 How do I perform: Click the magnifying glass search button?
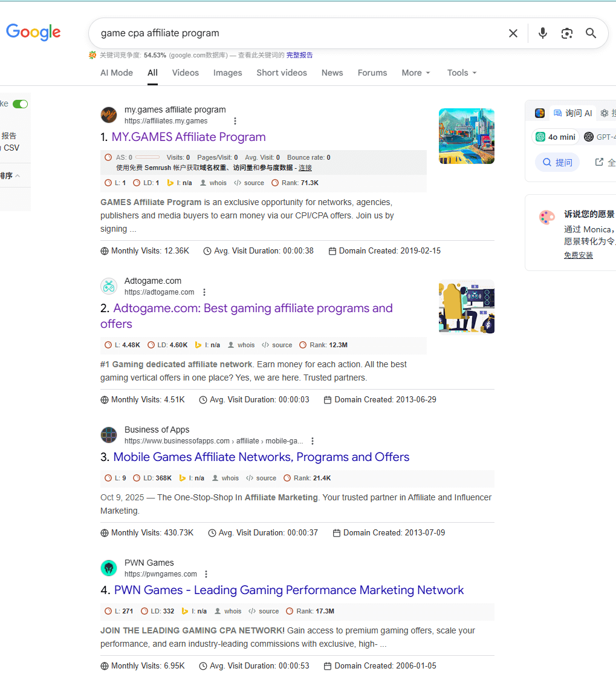pyautogui.click(x=591, y=33)
